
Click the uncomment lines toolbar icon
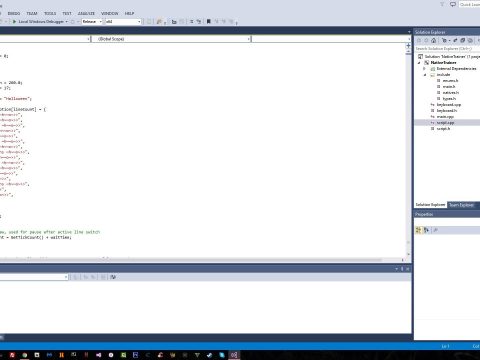pyautogui.click(x=199, y=22)
